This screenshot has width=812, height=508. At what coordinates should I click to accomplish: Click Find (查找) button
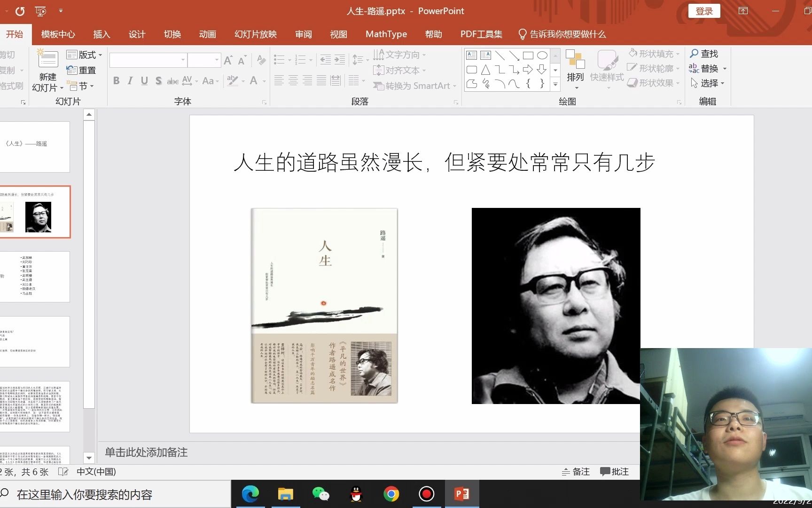pyautogui.click(x=704, y=54)
